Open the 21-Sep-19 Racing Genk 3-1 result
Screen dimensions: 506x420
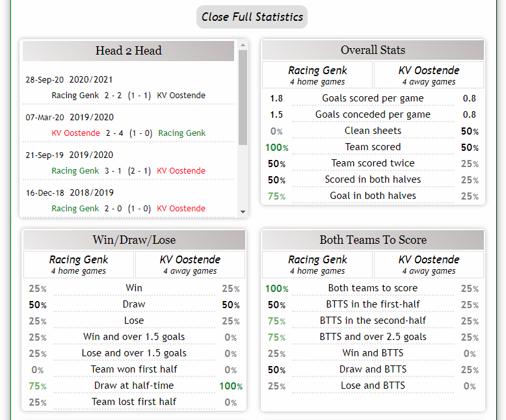[128, 170]
